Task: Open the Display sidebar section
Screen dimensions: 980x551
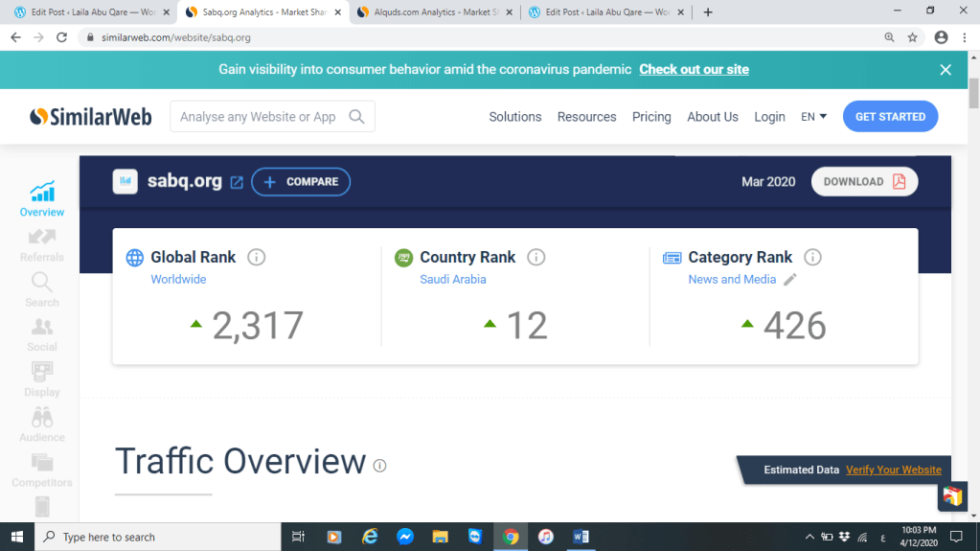Action: click(42, 379)
